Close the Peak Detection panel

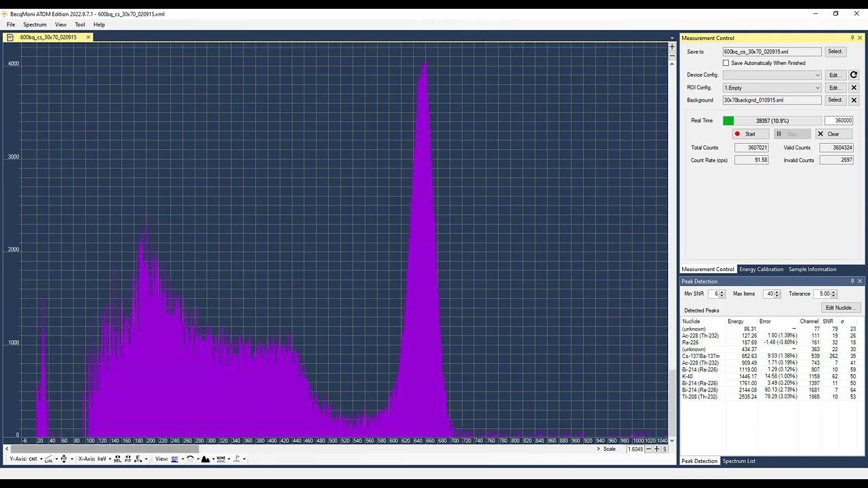[860, 281]
